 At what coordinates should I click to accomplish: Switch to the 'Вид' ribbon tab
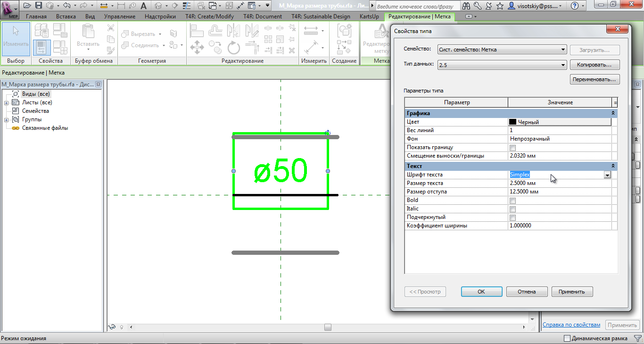(x=90, y=17)
